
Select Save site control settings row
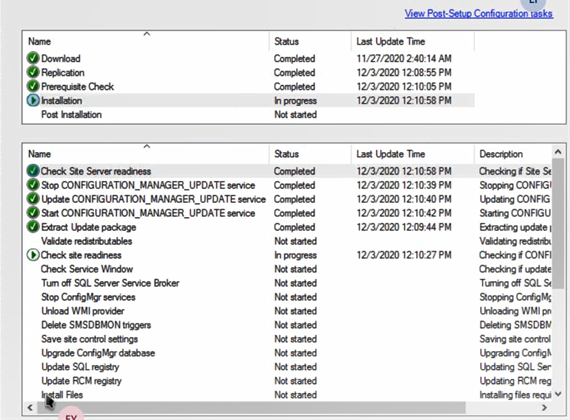(x=287, y=339)
